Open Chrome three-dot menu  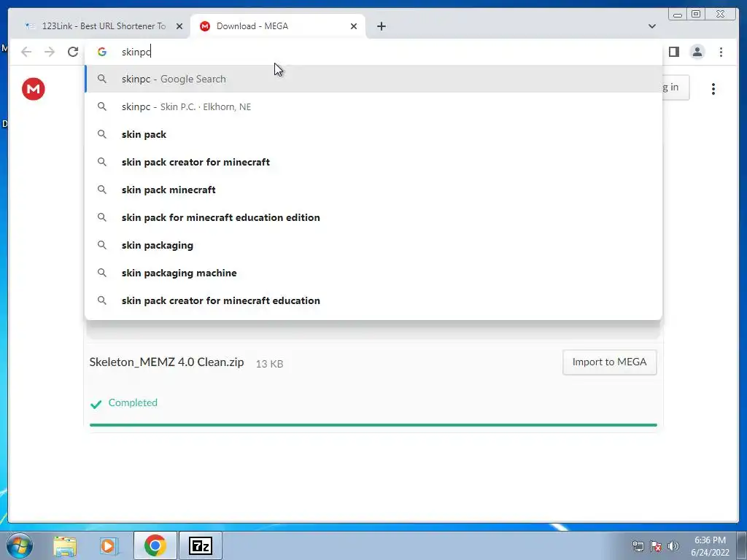(721, 52)
